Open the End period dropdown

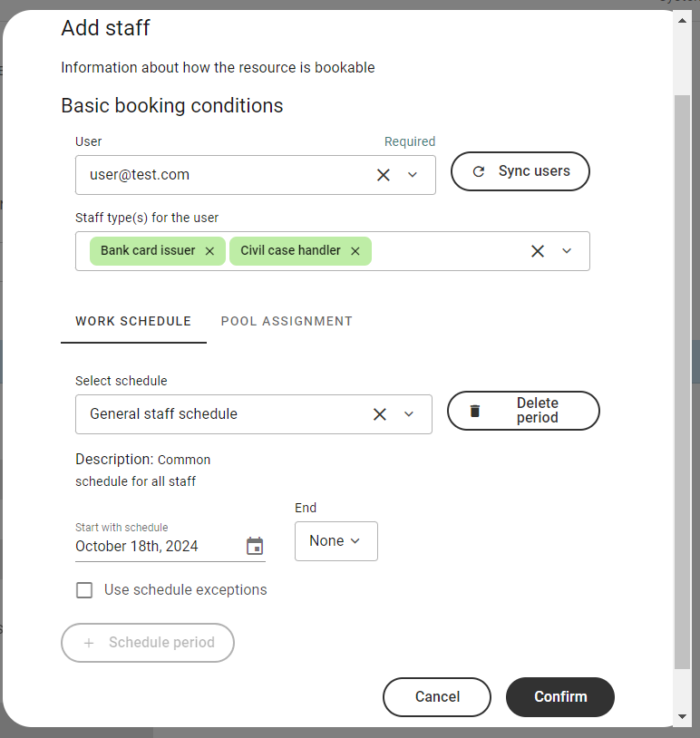pos(335,541)
